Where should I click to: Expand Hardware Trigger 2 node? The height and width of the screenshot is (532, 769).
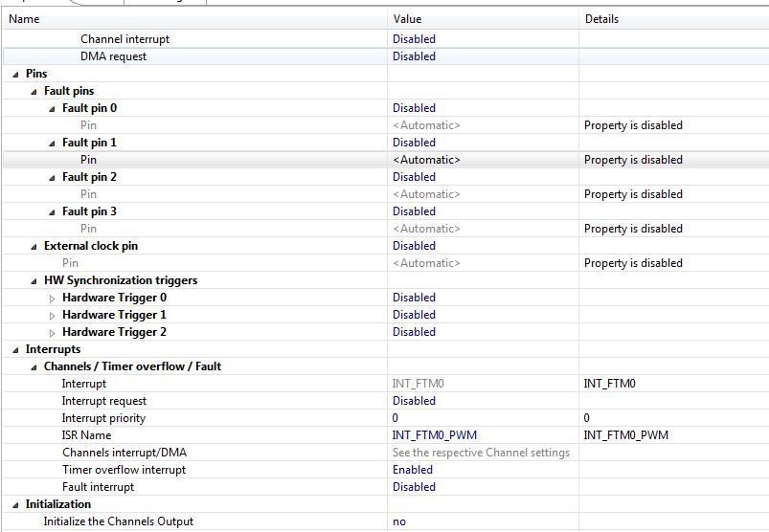[53, 333]
